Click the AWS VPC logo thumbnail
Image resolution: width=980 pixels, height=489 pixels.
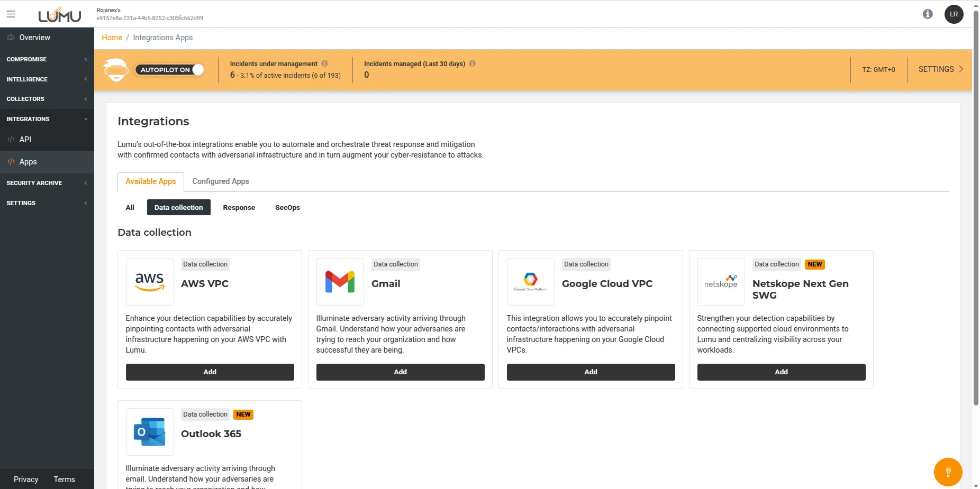click(150, 282)
